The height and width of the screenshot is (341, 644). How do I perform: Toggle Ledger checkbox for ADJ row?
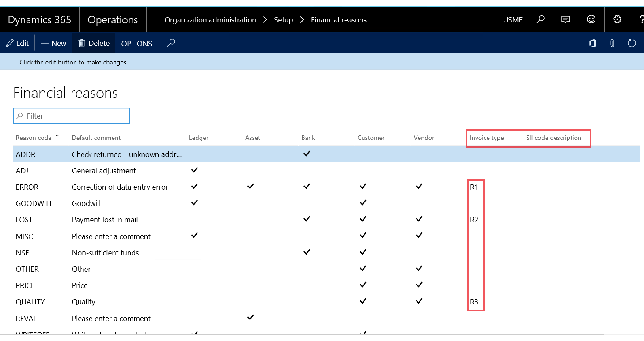(x=194, y=170)
